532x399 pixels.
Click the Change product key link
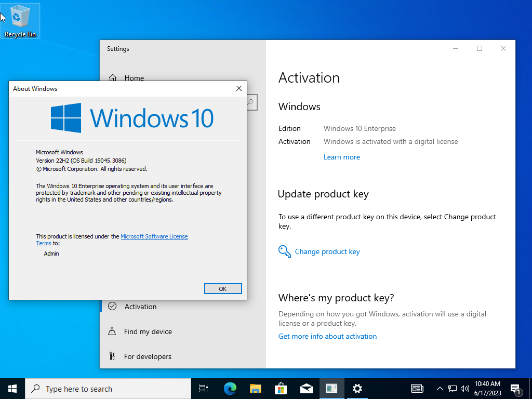(327, 251)
